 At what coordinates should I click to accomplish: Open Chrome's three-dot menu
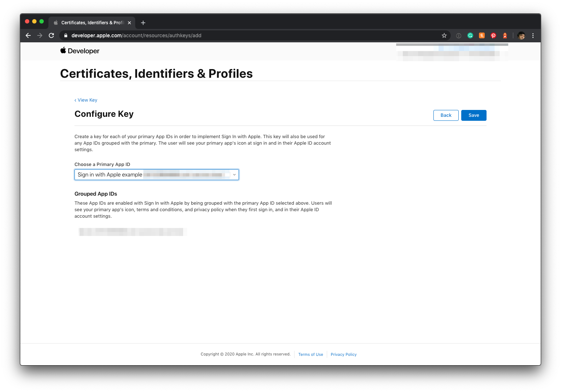[533, 35]
